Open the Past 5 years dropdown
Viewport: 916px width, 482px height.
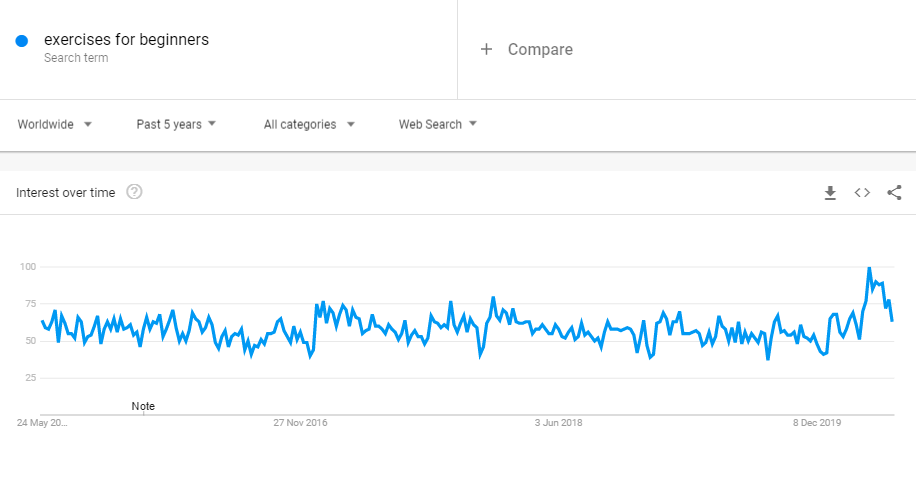pos(177,125)
